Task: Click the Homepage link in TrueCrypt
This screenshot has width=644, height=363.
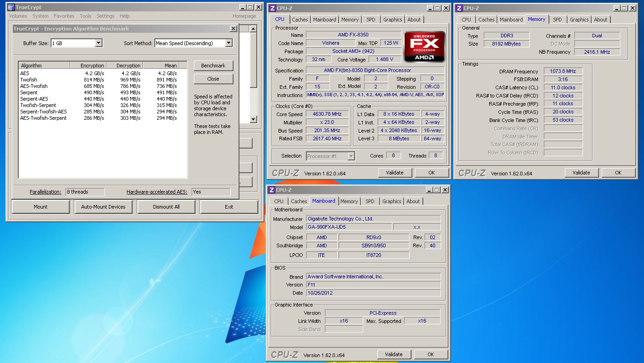Action: click(x=244, y=16)
